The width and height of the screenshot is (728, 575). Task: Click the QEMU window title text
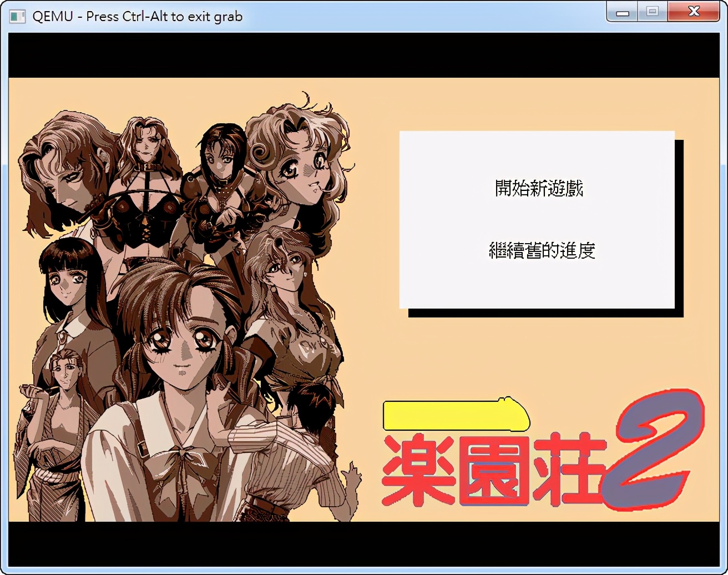point(137,16)
